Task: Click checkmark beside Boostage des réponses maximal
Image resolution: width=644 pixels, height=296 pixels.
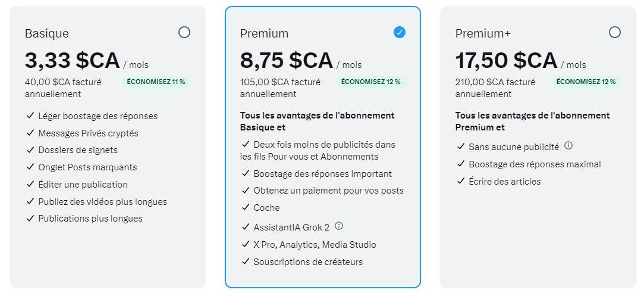Action: (x=461, y=164)
